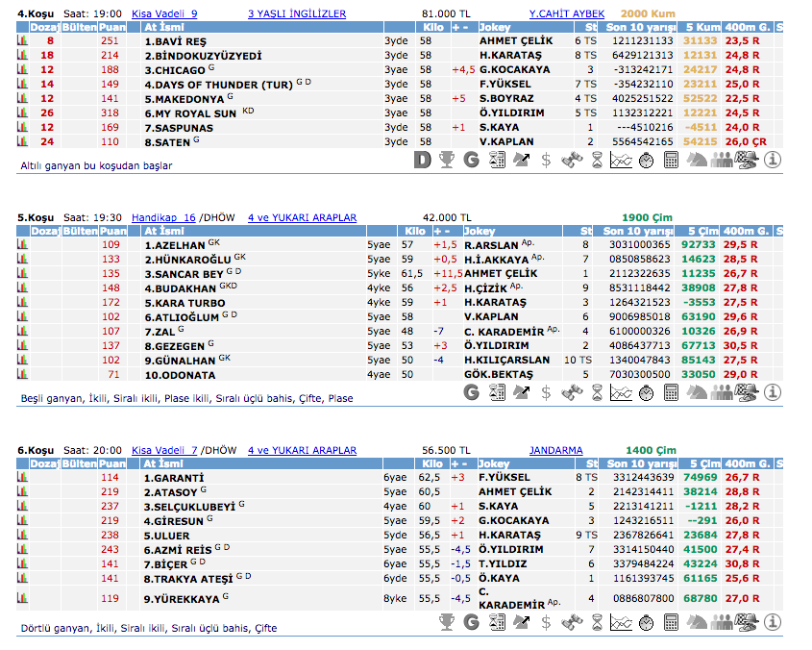Open the 'JANDARMA' race link
Screen dimensions: 812x650
(x=555, y=450)
